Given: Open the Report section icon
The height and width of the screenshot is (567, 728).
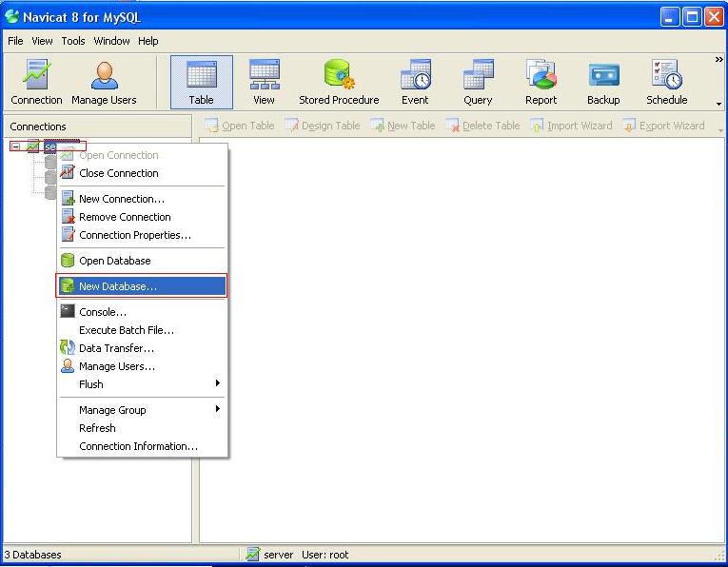Looking at the screenshot, I should tap(541, 83).
